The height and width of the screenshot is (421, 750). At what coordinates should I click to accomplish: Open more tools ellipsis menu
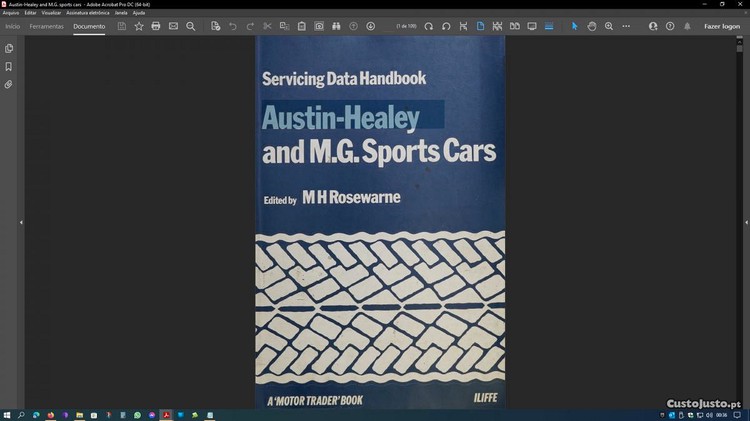click(627, 26)
